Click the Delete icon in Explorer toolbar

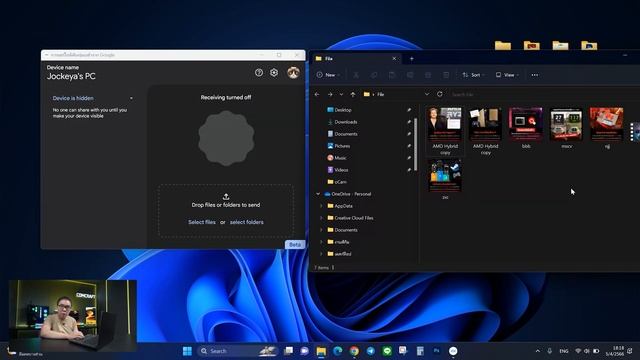446,75
